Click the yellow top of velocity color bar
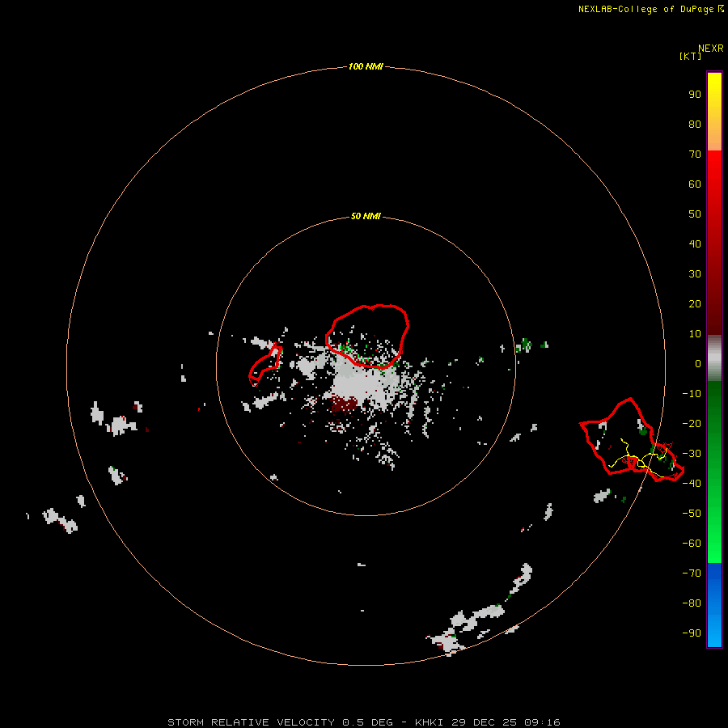 coord(714,88)
